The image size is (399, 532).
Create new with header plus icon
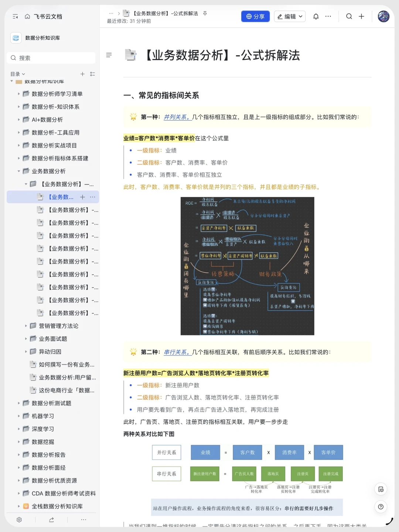[x=361, y=17]
